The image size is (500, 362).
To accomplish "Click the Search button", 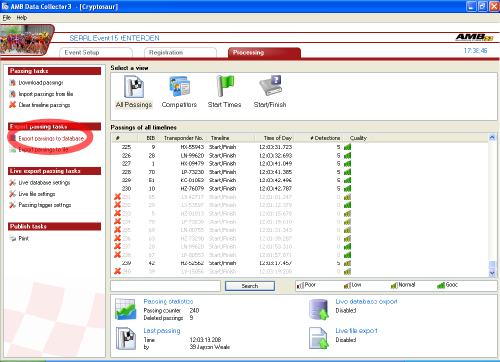I will 250,286.
